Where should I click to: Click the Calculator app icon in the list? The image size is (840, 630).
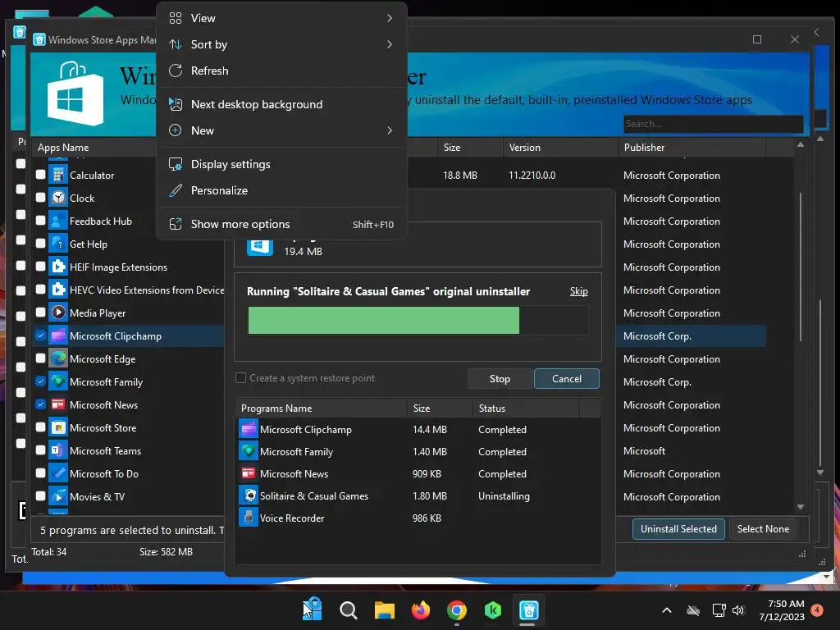pos(58,176)
